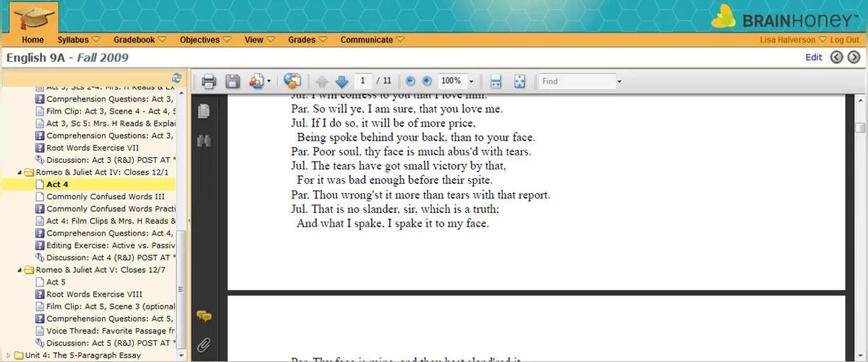Open the attachments paperclip panel
The height and width of the screenshot is (362, 868).
[204, 345]
